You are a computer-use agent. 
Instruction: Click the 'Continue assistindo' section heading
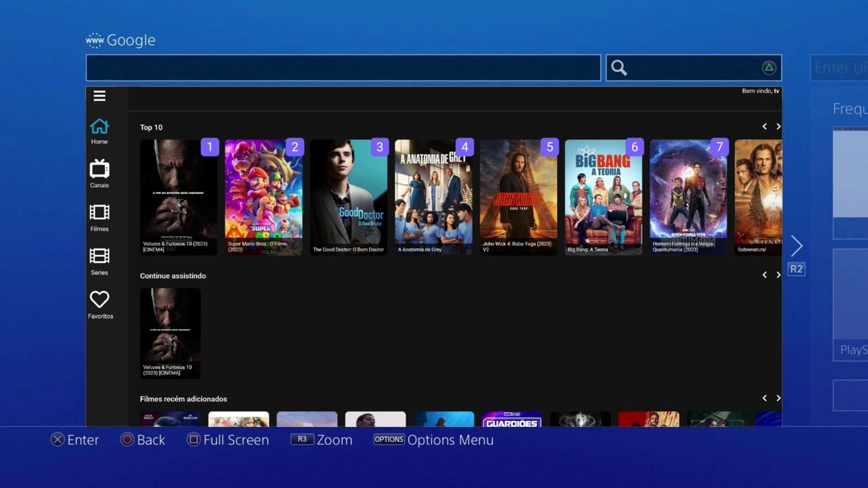(x=173, y=276)
